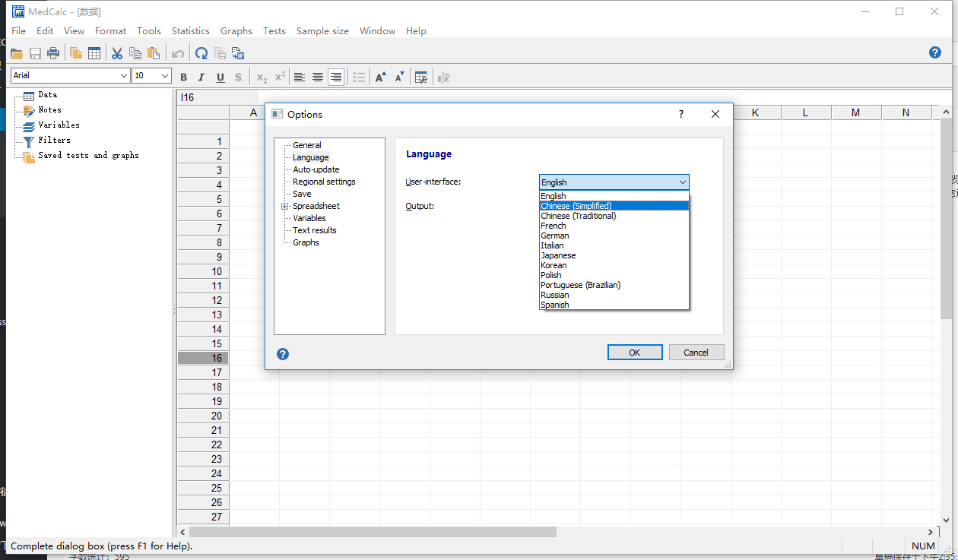
Task: Choose Chinese (Simplified) language
Action: [x=614, y=206]
